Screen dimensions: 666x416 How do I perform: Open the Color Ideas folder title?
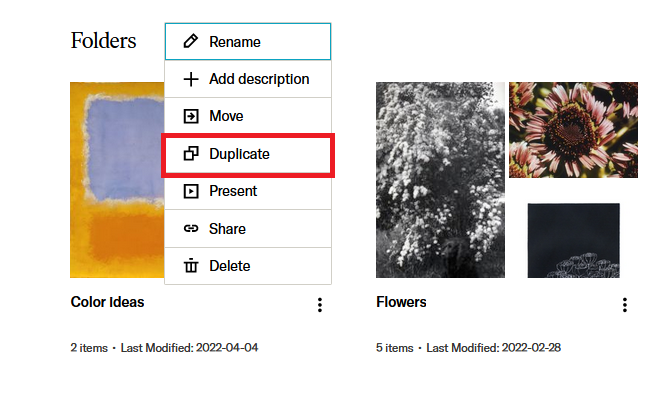point(107,302)
